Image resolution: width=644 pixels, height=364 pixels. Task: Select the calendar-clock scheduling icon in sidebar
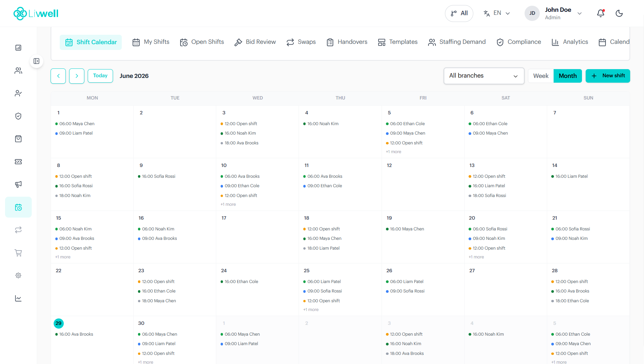18,207
